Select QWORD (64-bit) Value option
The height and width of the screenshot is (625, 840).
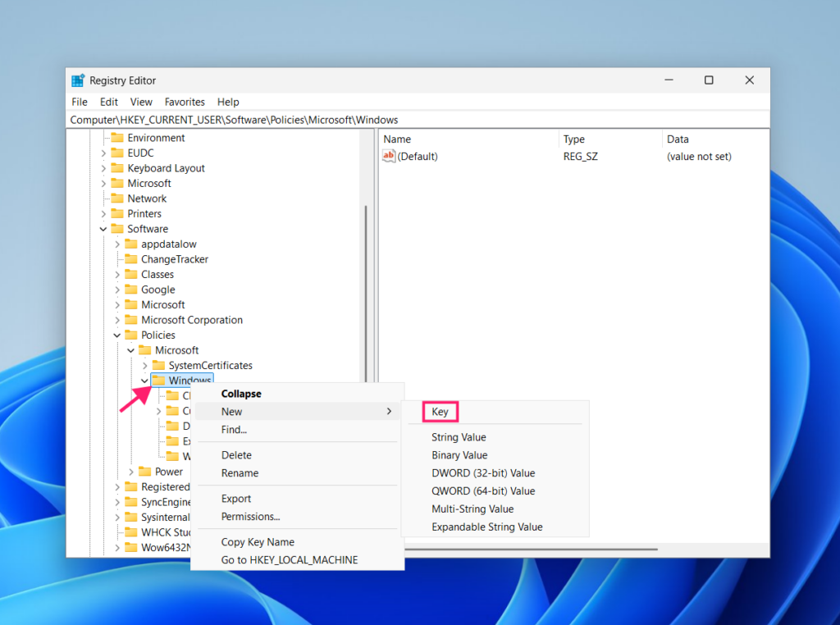pos(495,491)
